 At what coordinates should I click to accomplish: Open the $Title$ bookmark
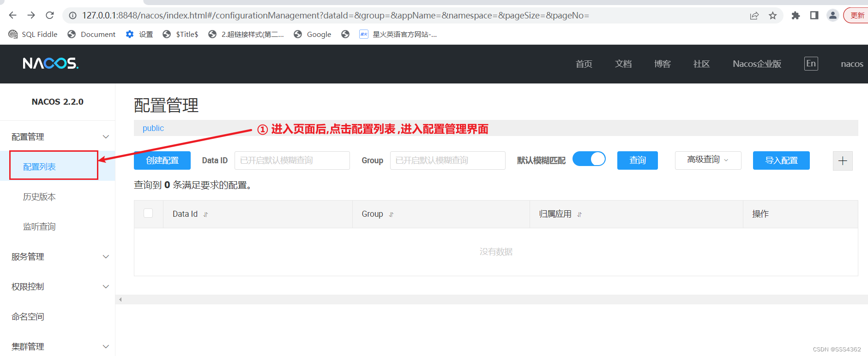(181, 34)
